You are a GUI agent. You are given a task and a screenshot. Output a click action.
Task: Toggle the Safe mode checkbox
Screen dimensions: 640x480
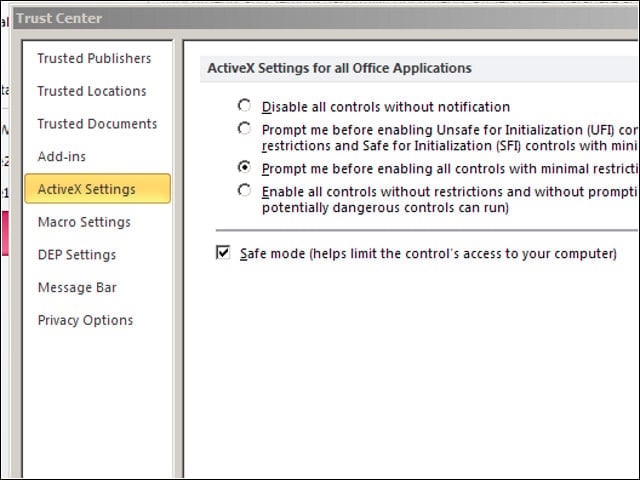coord(223,253)
